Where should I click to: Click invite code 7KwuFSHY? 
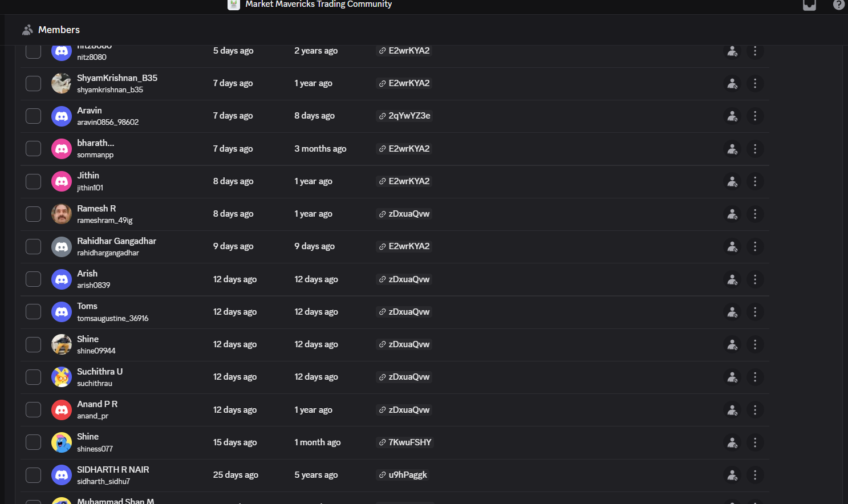click(405, 442)
